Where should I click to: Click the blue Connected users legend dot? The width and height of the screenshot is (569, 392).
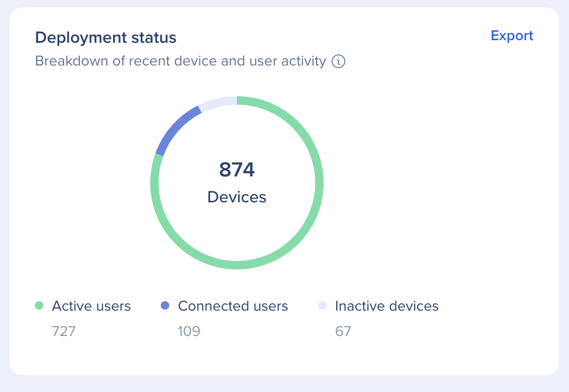click(x=165, y=305)
